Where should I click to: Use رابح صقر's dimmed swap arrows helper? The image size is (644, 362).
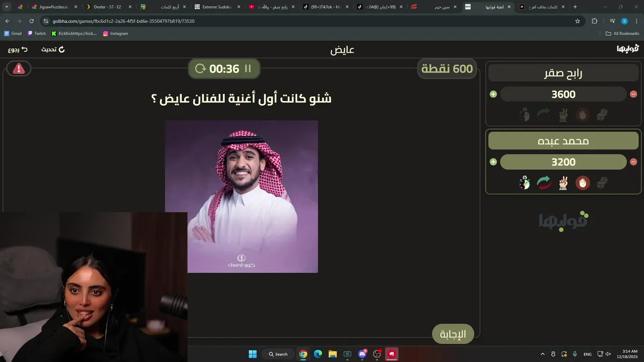coord(544,115)
